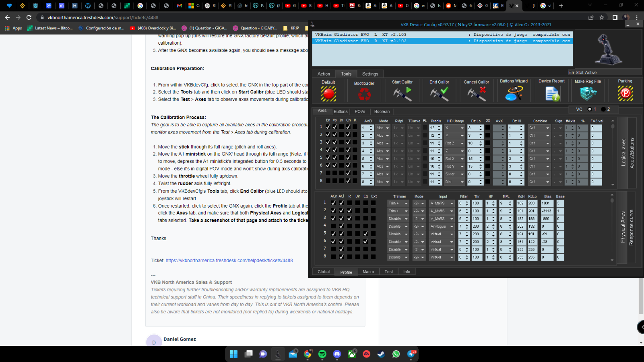
Task: Open Steam from the taskbar
Action: click(x=381, y=354)
